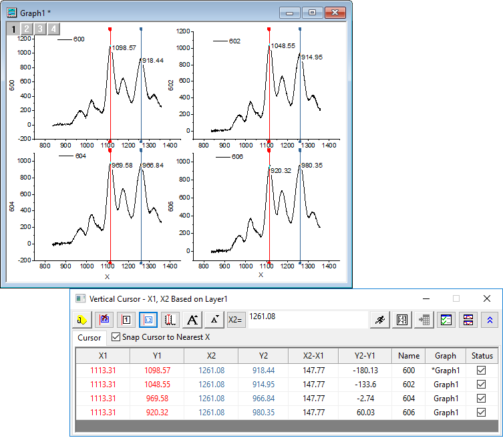
Task: Click the X2 value input field
Action: [x=307, y=320]
